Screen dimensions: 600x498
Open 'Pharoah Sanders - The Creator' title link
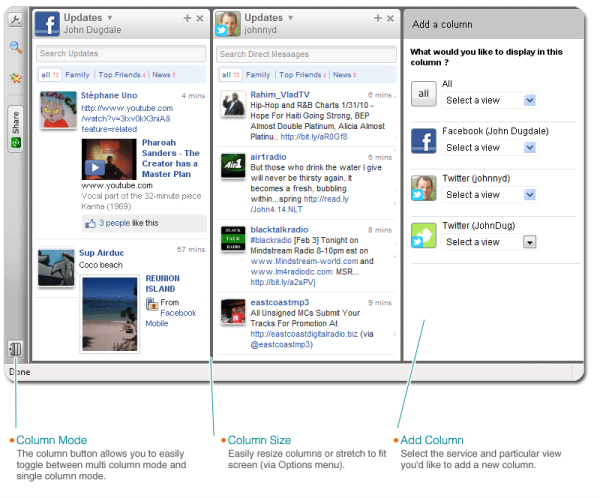[x=171, y=158]
